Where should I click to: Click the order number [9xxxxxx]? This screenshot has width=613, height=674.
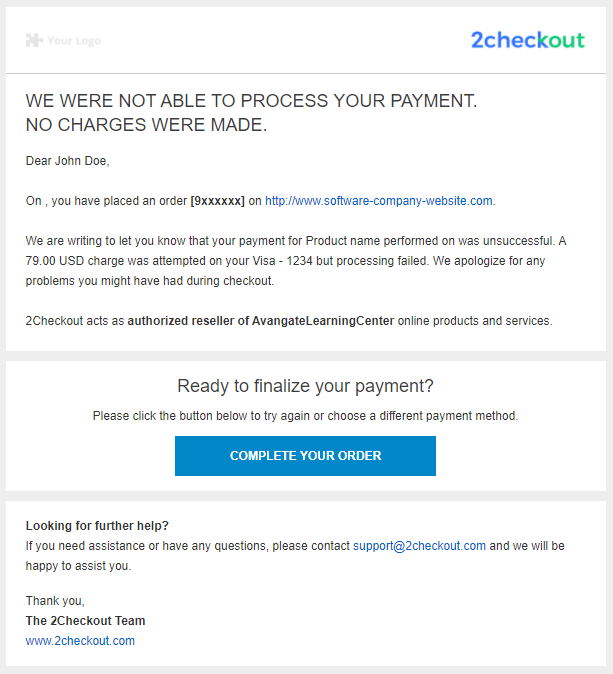tap(218, 201)
